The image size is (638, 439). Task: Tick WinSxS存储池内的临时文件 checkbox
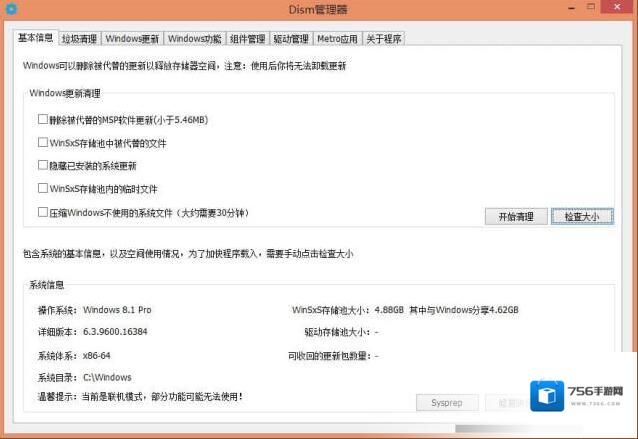(x=43, y=188)
